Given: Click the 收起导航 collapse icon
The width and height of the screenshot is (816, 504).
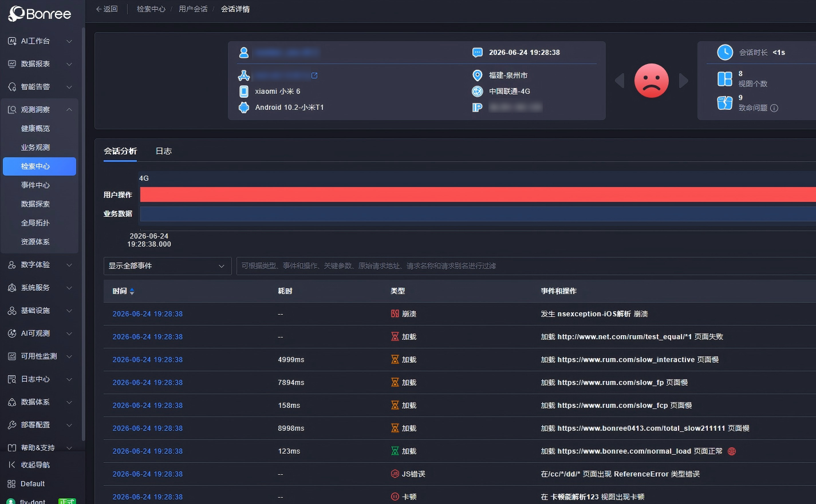Looking at the screenshot, I should click(x=12, y=465).
